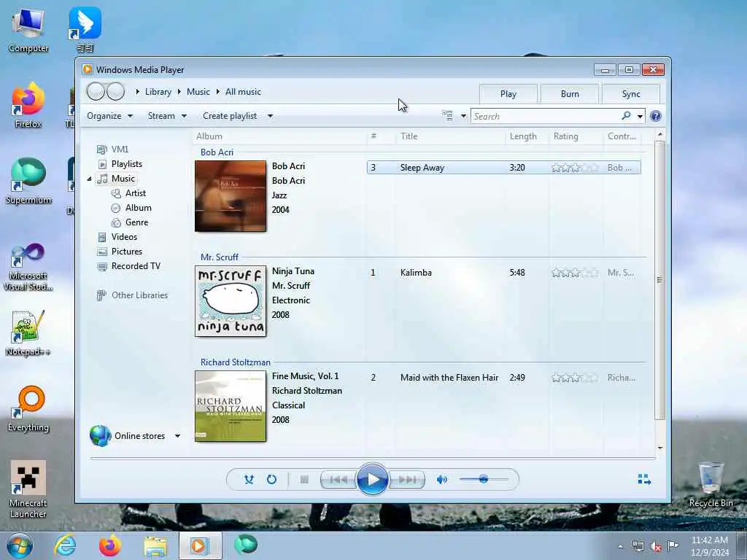Adjust the volume slider
Image resolution: width=747 pixels, height=560 pixels.
coord(484,479)
